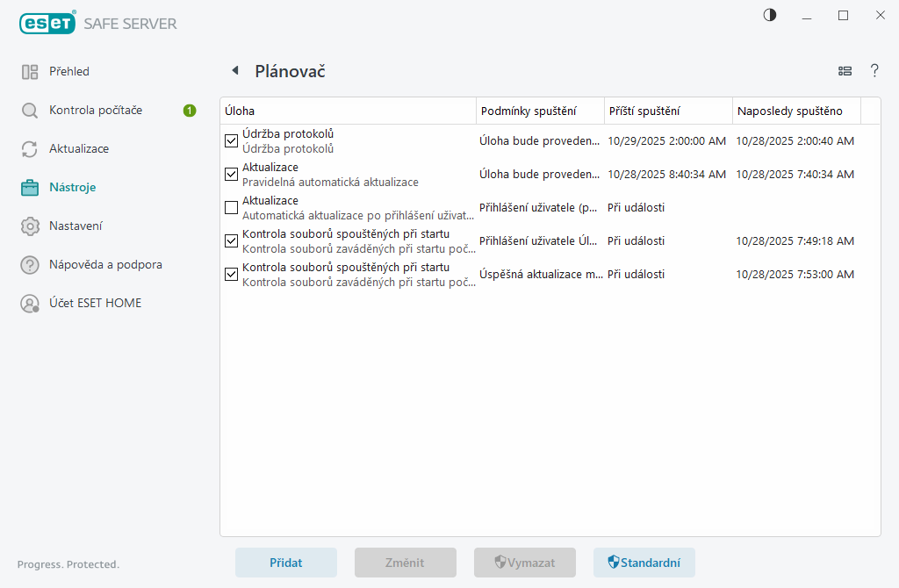Screen dimensions: 899x588
Task: Sort by the Příští spuštění column header
Action: [667, 111]
